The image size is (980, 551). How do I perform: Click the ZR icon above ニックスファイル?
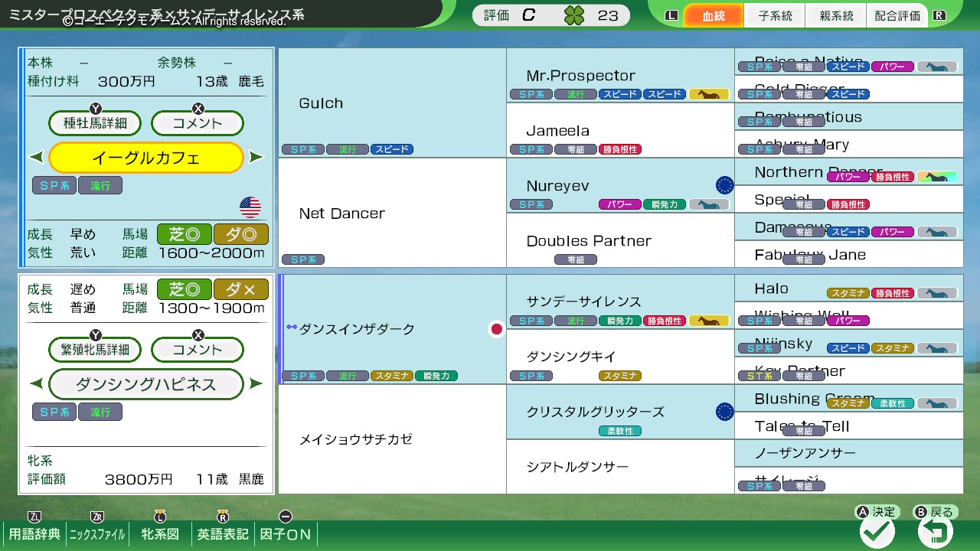pos(96,517)
